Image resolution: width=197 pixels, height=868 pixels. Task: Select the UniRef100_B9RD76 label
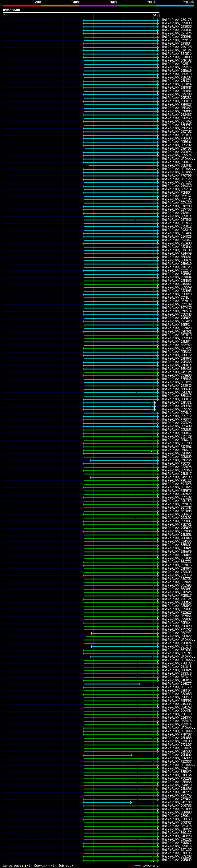(x=177, y=162)
